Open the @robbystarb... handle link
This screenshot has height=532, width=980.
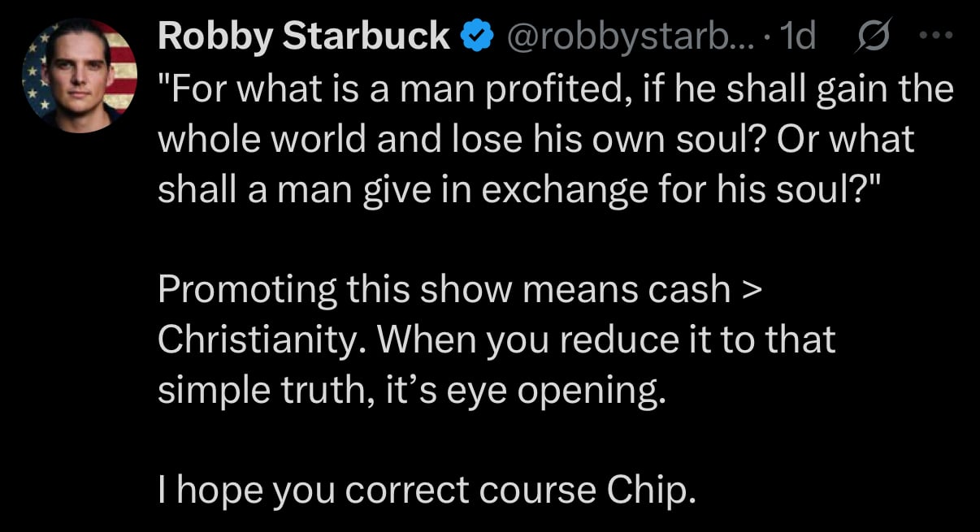tap(622, 37)
